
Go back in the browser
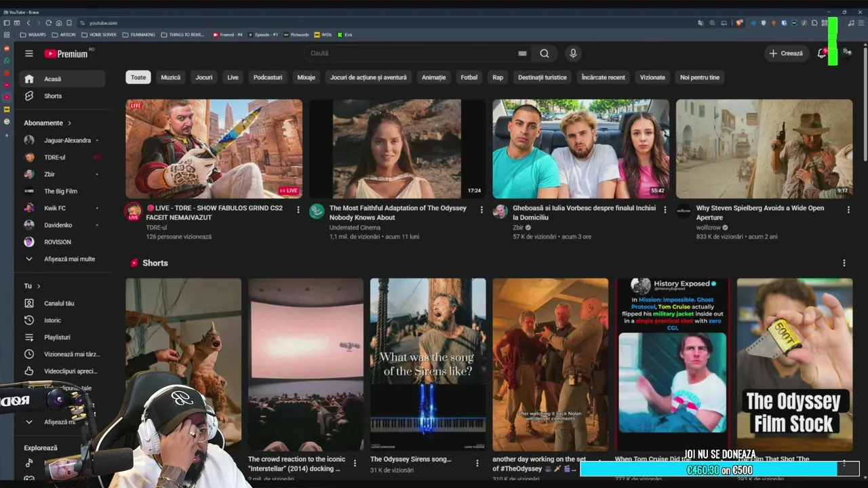[x=28, y=23]
